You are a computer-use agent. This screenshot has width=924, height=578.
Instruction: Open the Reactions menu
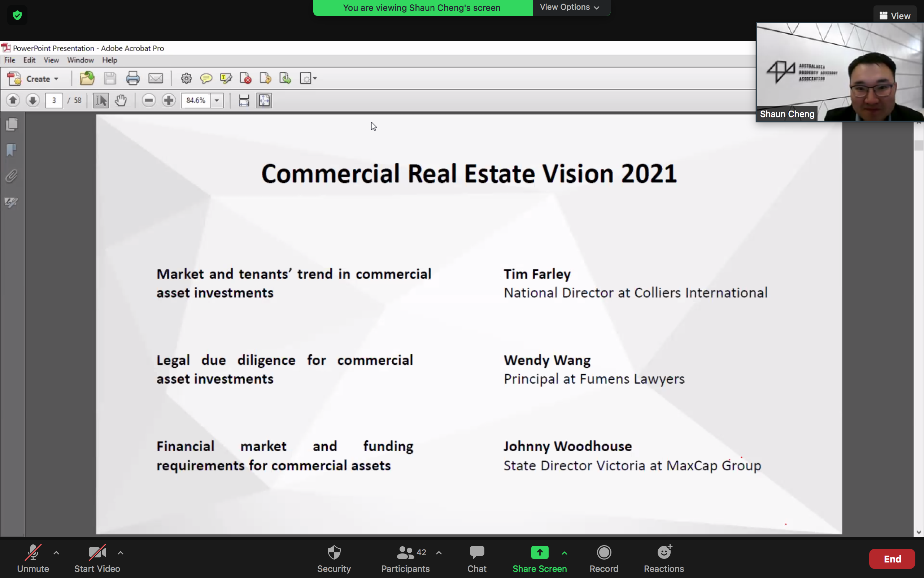(664, 559)
